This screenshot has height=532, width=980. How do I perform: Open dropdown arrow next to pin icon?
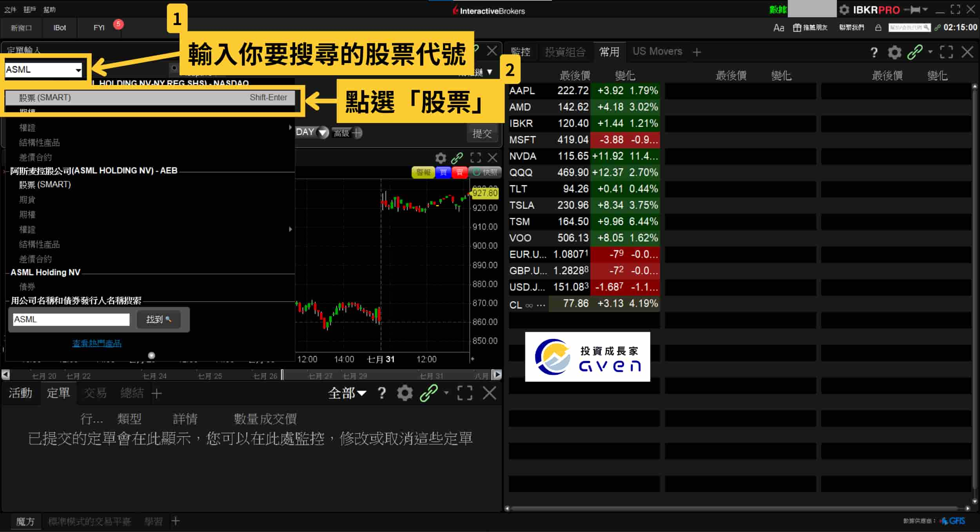tap(926, 9)
